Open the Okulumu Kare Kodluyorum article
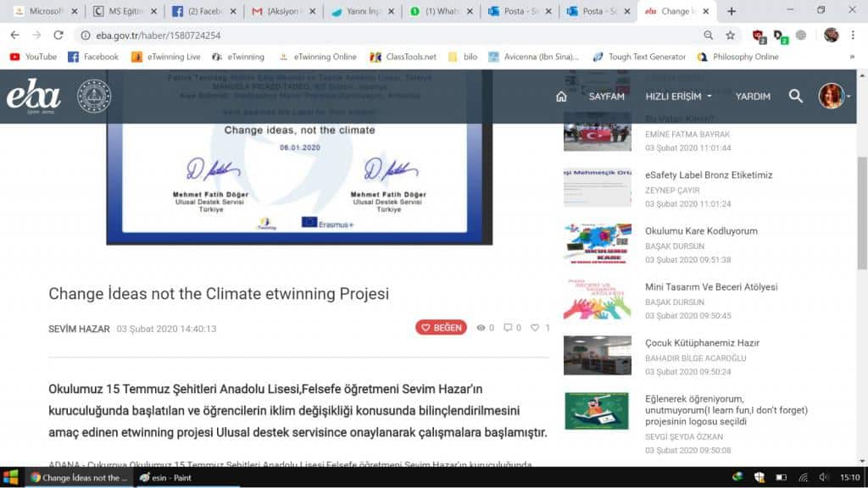Screen dimensions: 868x488 [701, 230]
